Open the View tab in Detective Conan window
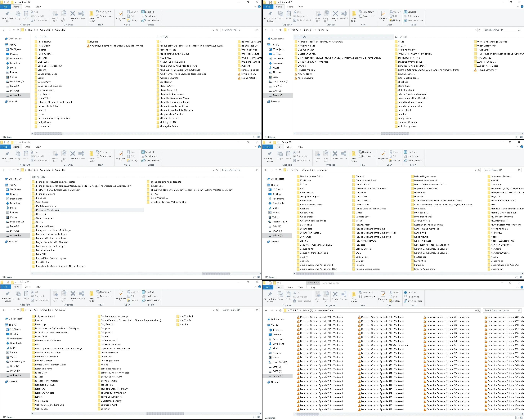The width and height of the screenshot is (524, 420). (x=301, y=287)
